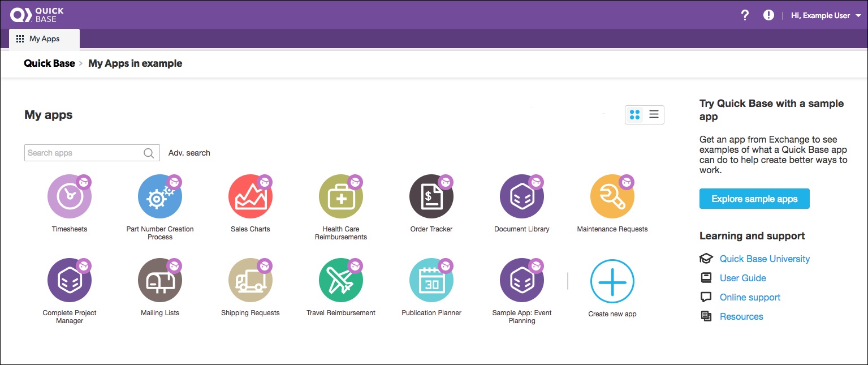This screenshot has height=365, width=868.
Task: Click the Maintenance Requests label text
Action: click(x=612, y=229)
